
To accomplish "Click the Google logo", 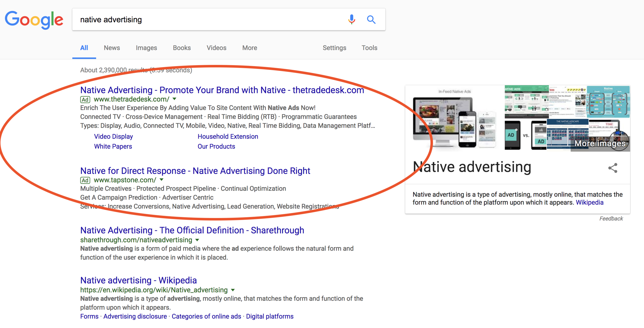I will click(x=34, y=20).
